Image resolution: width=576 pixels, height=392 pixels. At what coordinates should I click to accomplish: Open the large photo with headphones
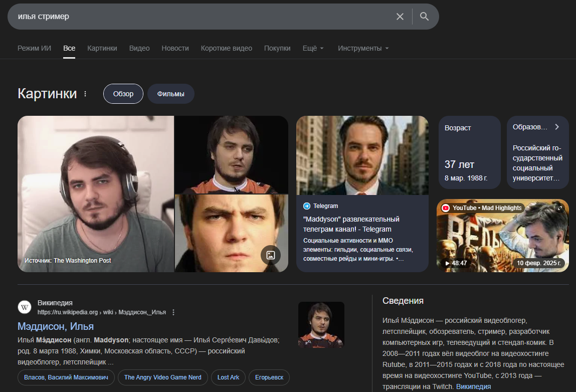(96, 194)
